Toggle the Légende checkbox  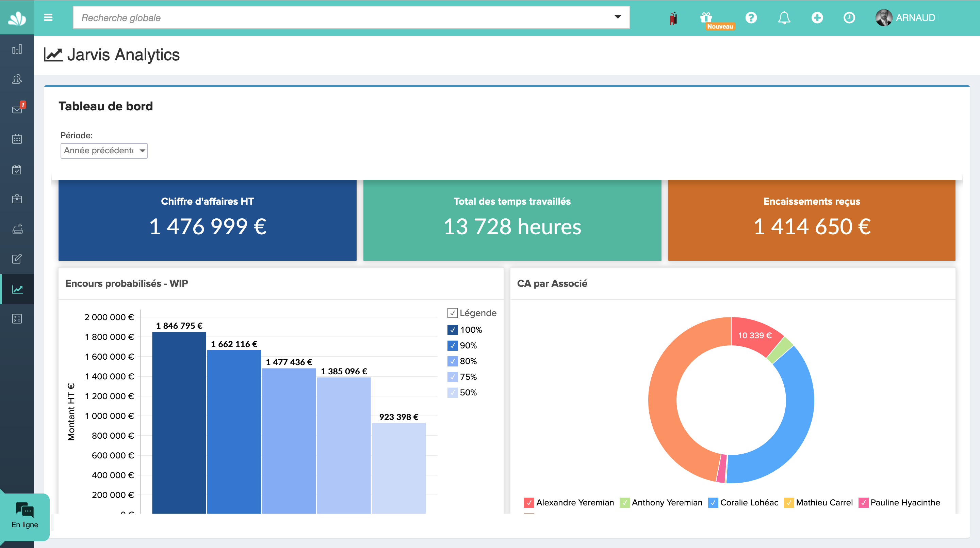point(452,313)
